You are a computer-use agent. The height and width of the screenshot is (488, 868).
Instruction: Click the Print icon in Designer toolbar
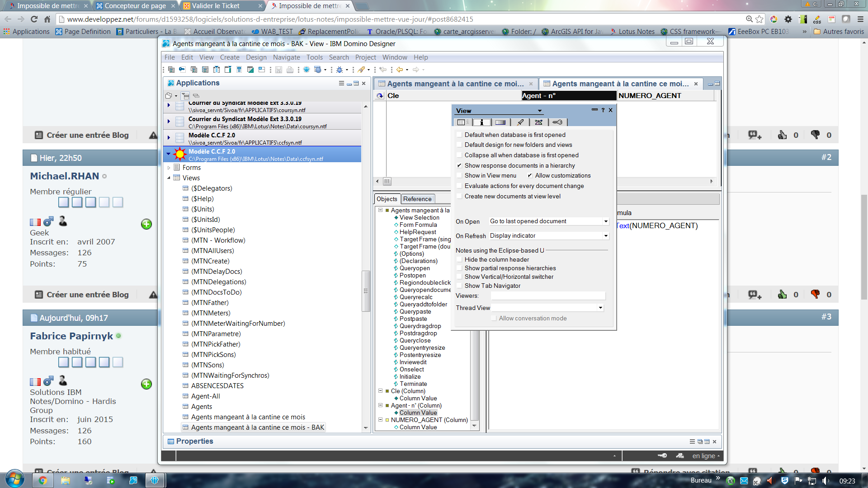(290, 70)
